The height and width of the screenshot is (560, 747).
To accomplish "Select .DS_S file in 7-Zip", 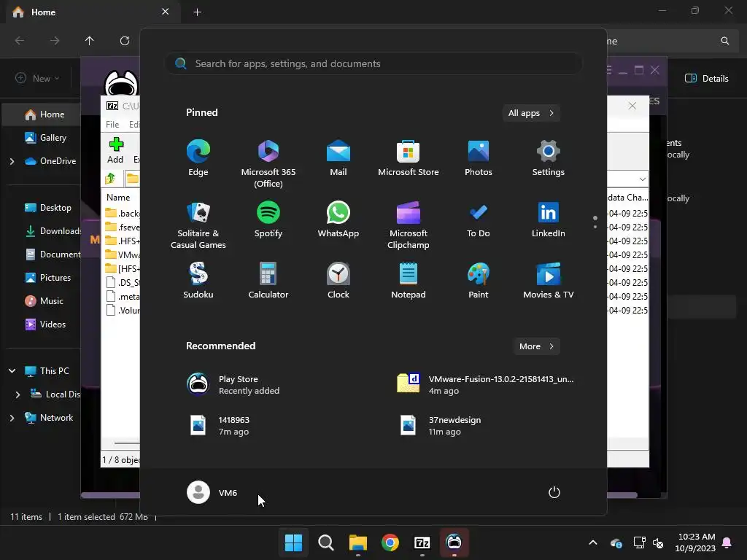I will coord(123,282).
